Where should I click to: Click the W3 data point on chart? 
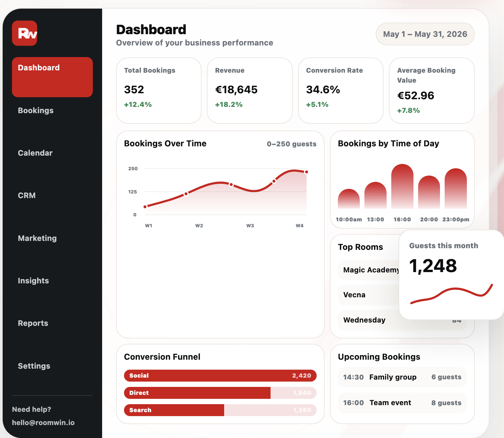pos(231,185)
